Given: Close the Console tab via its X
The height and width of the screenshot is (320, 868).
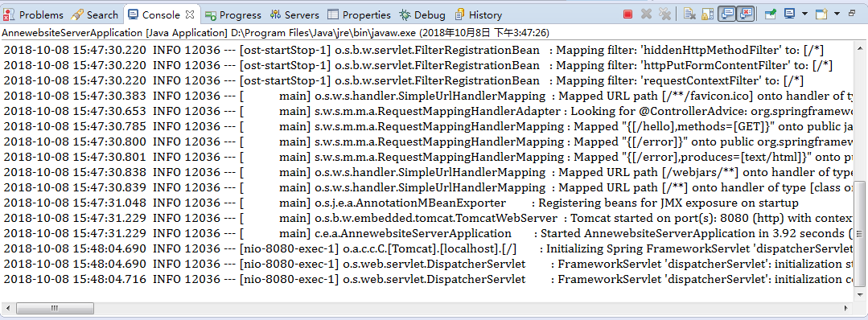Looking at the screenshot, I should [190, 14].
